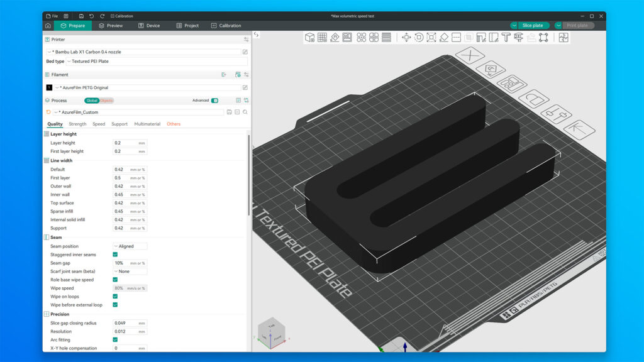Toggle the Advanced settings switch
This screenshot has height=362, width=644.
pos(214,101)
